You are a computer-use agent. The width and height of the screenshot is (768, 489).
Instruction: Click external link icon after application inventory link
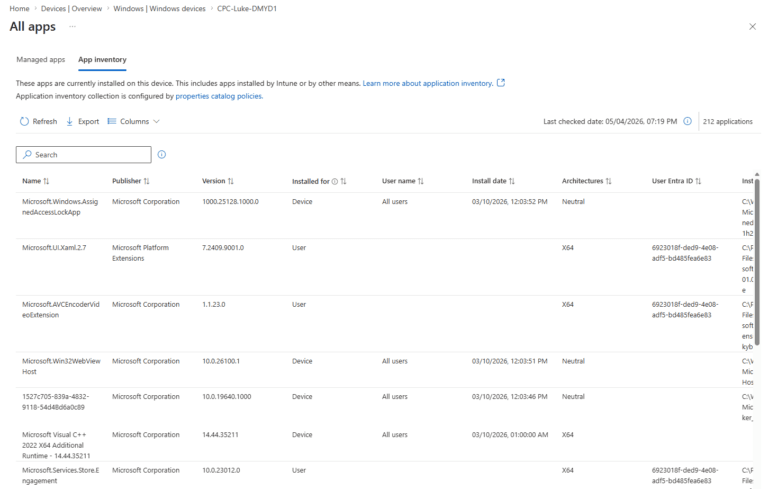(x=501, y=83)
